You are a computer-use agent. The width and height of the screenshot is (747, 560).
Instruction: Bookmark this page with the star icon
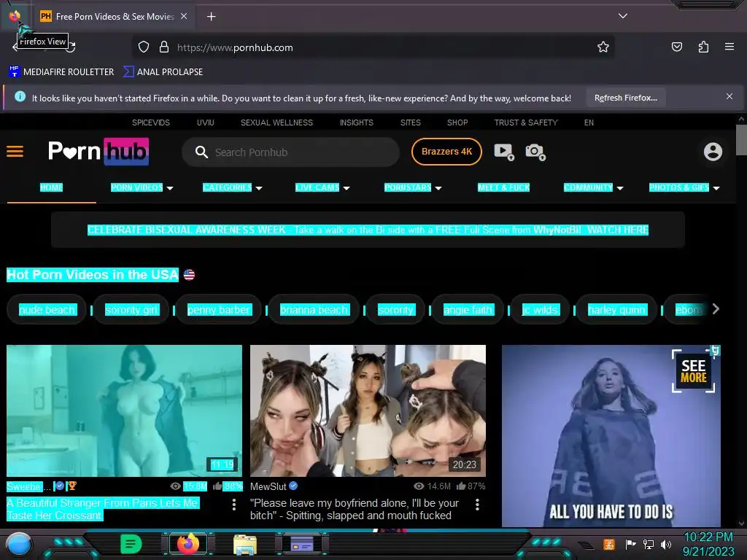(x=603, y=47)
